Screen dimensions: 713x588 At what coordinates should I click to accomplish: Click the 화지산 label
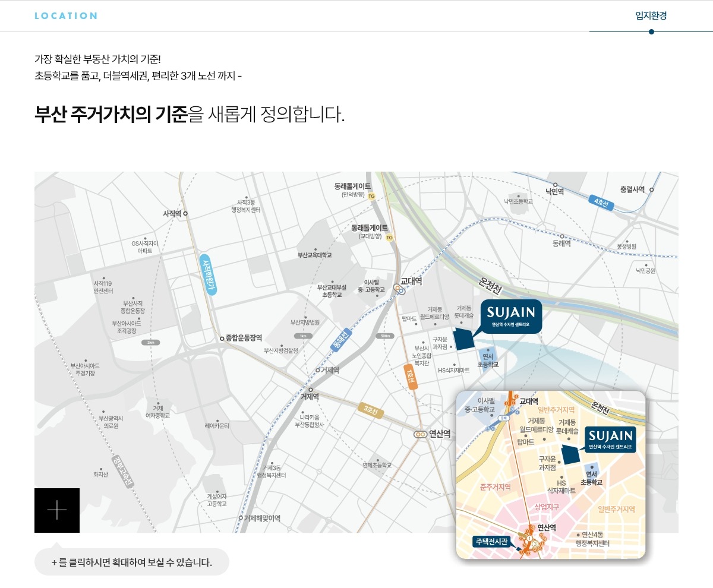click(x=101, y=475)
